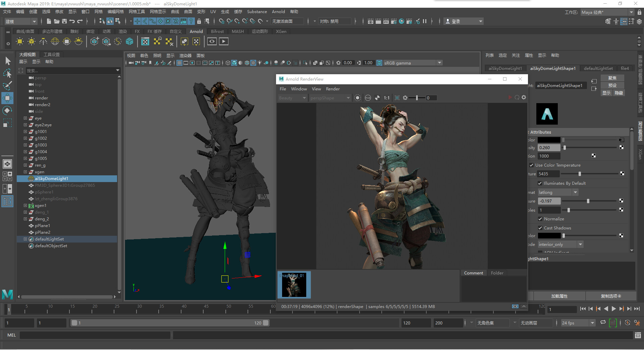Toggle the viewport grid display icon
644x350 pixels.
pos(179,63)
